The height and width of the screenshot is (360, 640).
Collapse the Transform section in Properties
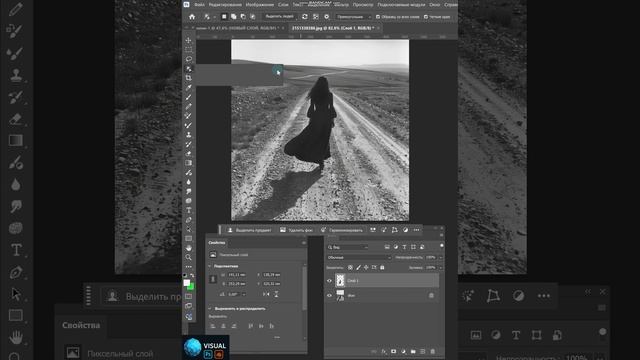click(210, 266)
